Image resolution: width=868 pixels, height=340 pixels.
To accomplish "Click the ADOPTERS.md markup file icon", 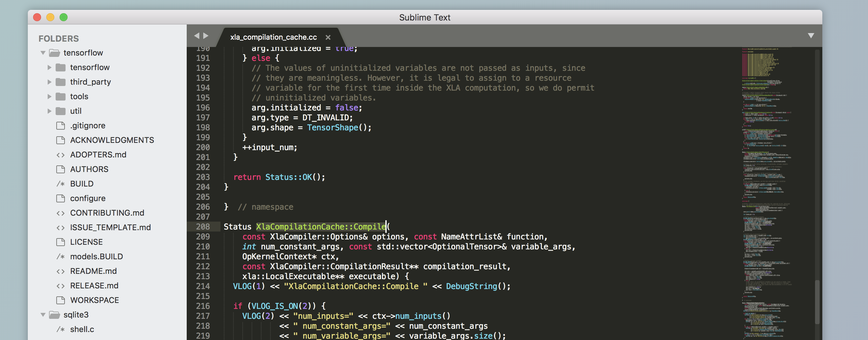I will tap(61, 155).
